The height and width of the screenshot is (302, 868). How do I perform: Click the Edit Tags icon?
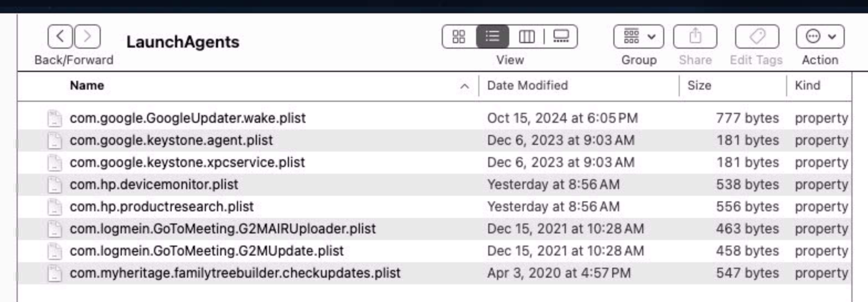756,37
